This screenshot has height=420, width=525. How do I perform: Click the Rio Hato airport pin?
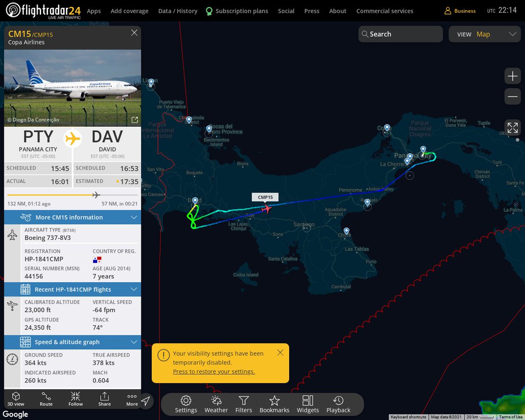pos(367,203)
